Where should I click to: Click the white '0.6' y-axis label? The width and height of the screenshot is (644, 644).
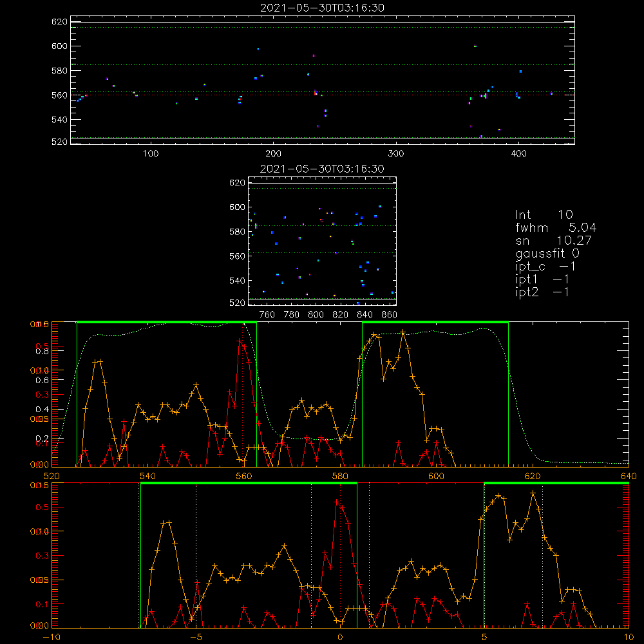tap(43, 381)
